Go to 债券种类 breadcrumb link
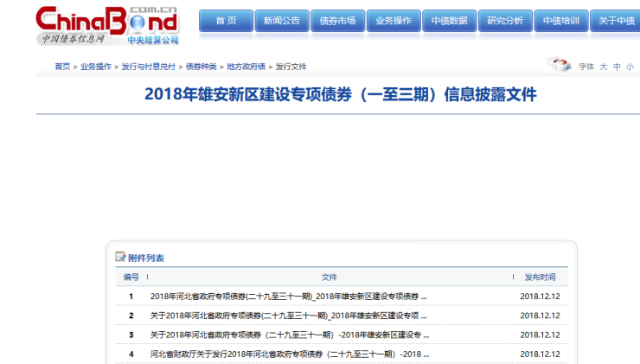The height and width of the screenshot is (364, 640). 201,67
